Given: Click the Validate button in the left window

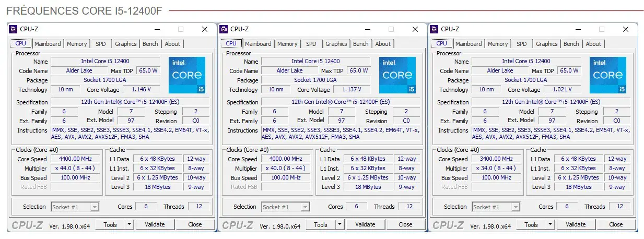Looking at the screenshot, I should tap(155, 225).
